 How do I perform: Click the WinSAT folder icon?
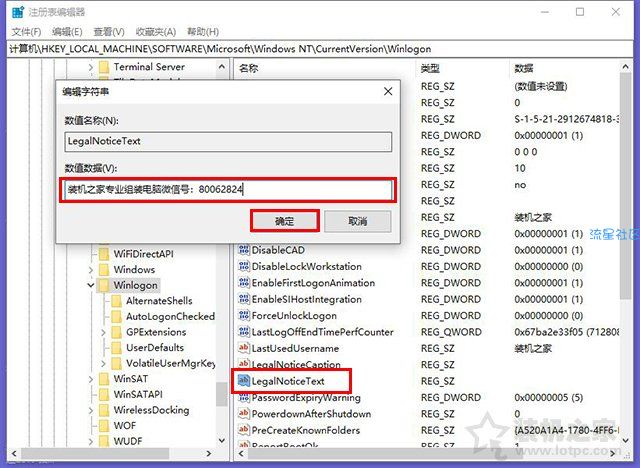(104, 379)
